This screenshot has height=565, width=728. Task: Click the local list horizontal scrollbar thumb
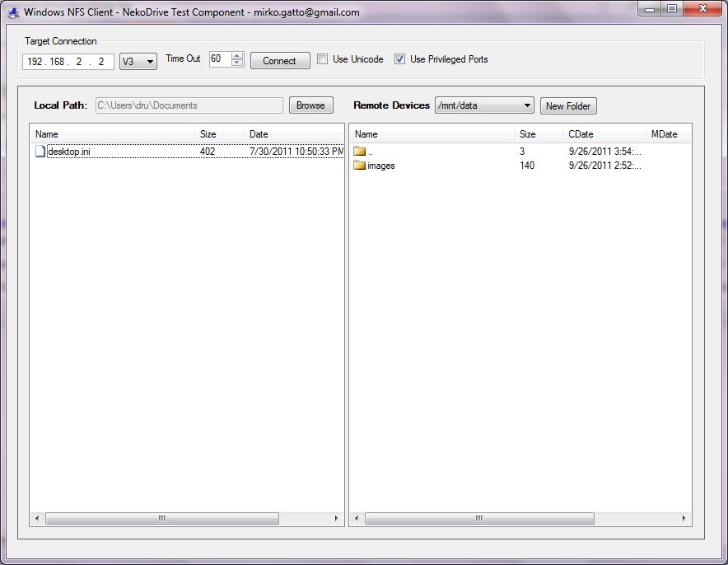(162, 518)
